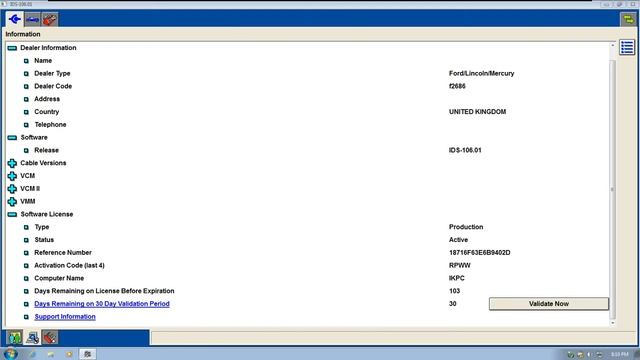Click the blue back arrow tab
Viewport: 640px width, 360px height.
15,19
